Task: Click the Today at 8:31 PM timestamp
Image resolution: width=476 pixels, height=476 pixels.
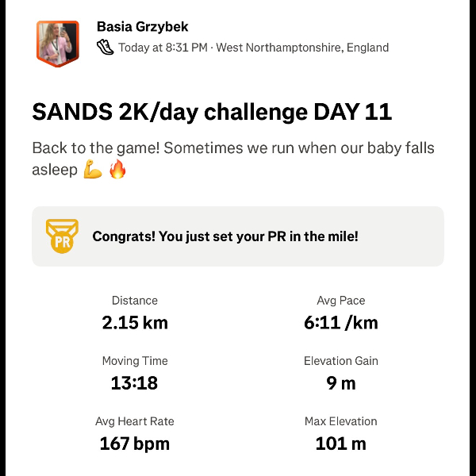Action: (163, 48)
